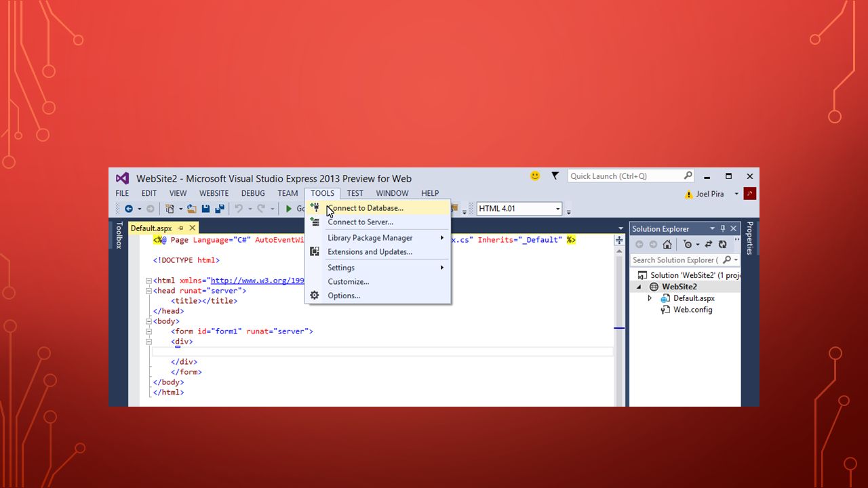Open the WEBSITE menu

tap(214, 193)
